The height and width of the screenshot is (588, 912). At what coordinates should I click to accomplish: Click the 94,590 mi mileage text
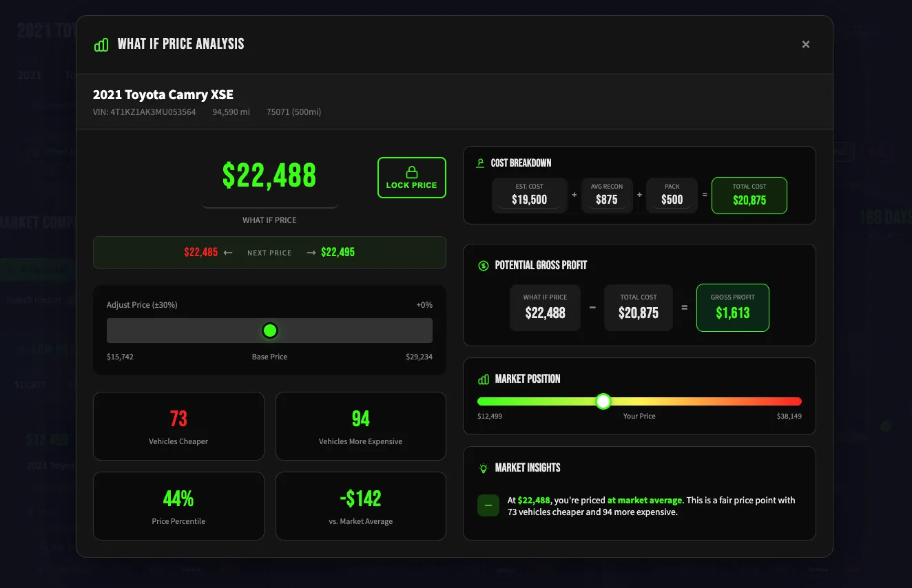pos(231,112)
